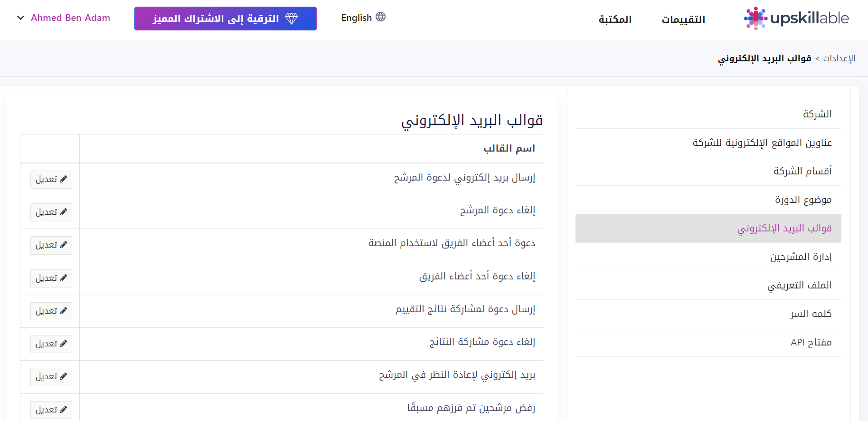Open the المكتبة menu
This screenshot has height=421, width=868.
[x=615, y=19]
